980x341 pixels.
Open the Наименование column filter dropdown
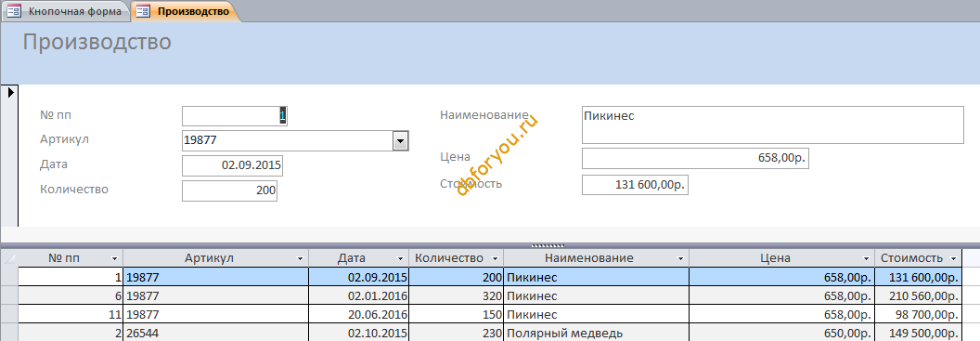point(681,258)
